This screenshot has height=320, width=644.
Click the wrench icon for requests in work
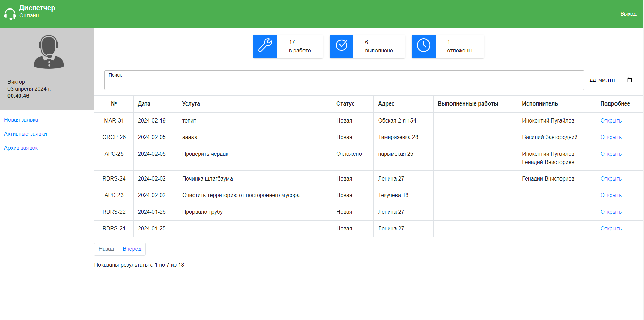pos(265,45)
